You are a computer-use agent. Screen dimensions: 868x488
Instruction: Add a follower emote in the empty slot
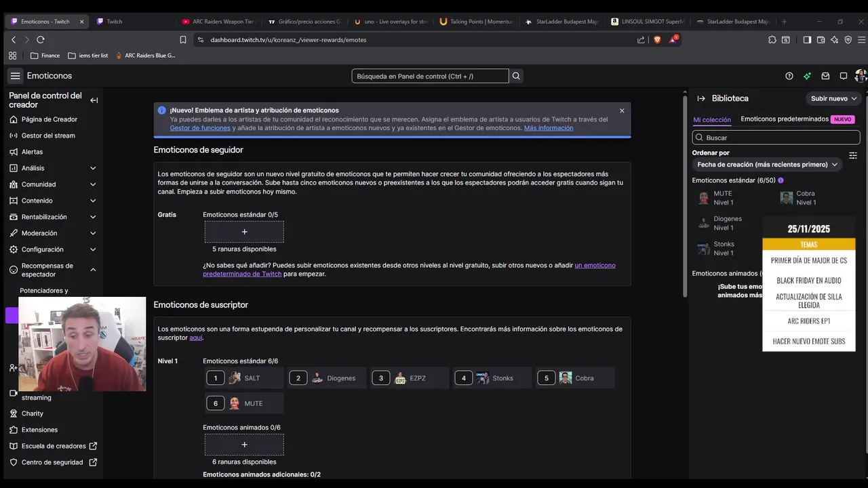tap(244, 232)
